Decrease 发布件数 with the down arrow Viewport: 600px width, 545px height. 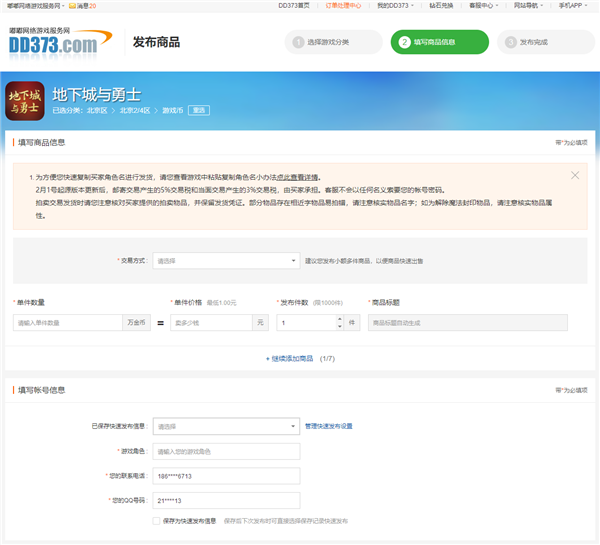pyautogui.click(x=340, y=326)
